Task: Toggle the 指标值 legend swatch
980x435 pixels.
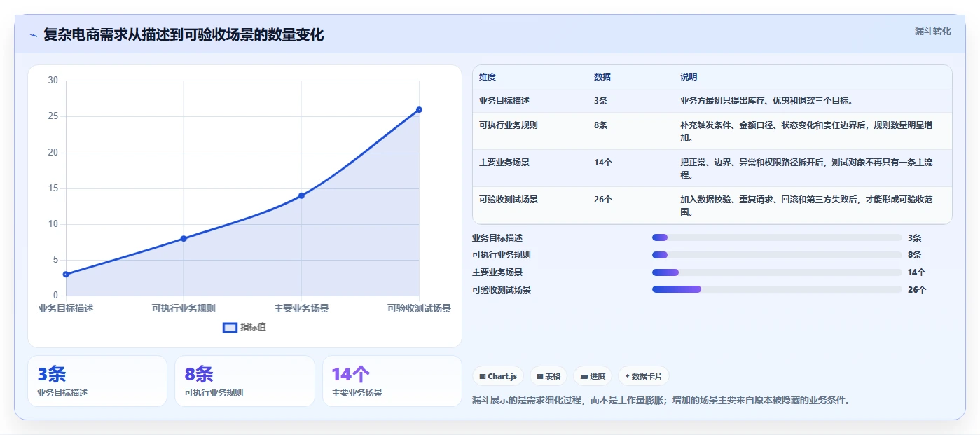Action: tap(230, 327)
